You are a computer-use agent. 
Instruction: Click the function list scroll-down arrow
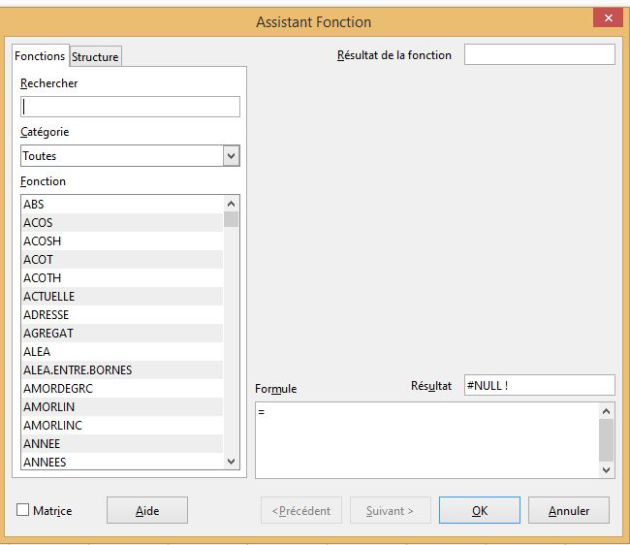231,461
